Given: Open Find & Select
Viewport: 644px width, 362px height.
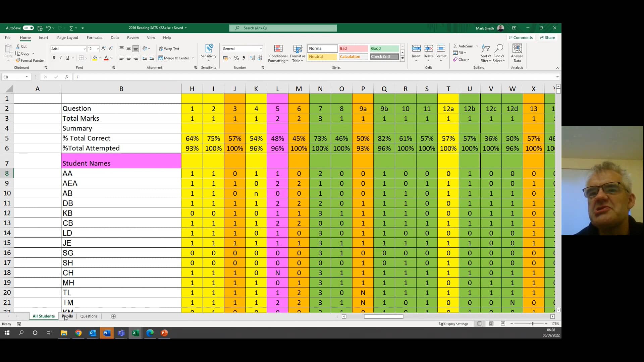Looking at the screenshot, I should (499, 53).
